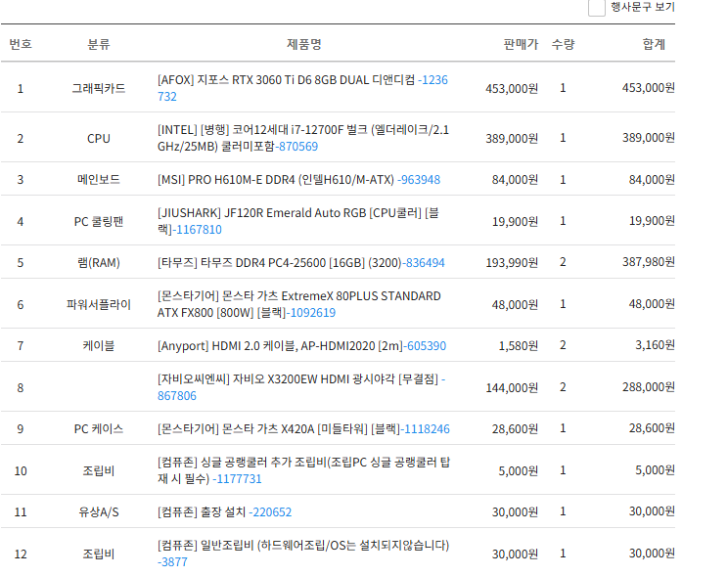Open the 출장 설치 service link
This screenshot has width=728, height=576.
(x=225, y=512)
